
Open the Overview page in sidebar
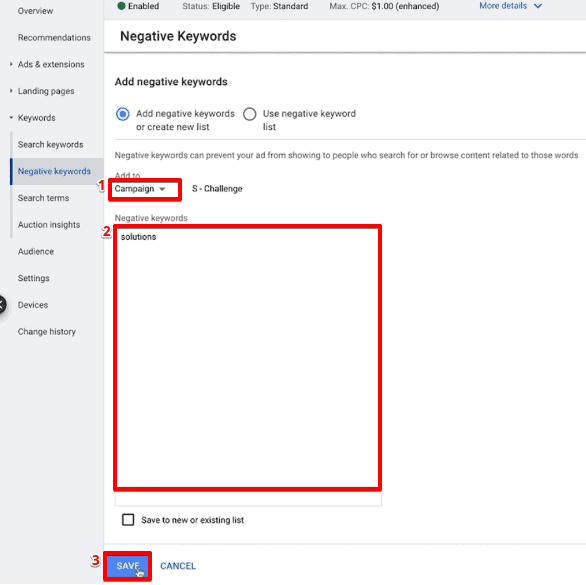pos(35,11)
